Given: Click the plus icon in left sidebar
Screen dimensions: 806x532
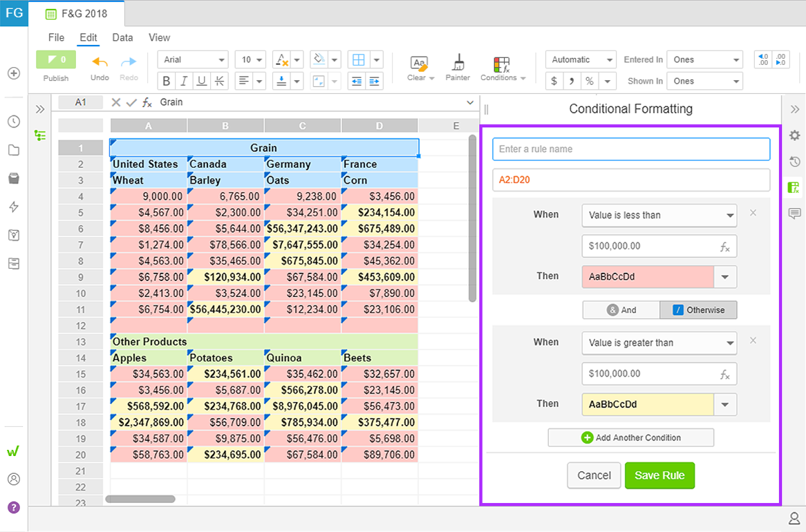Looking at the screenshot, I should tap(14, 73).
